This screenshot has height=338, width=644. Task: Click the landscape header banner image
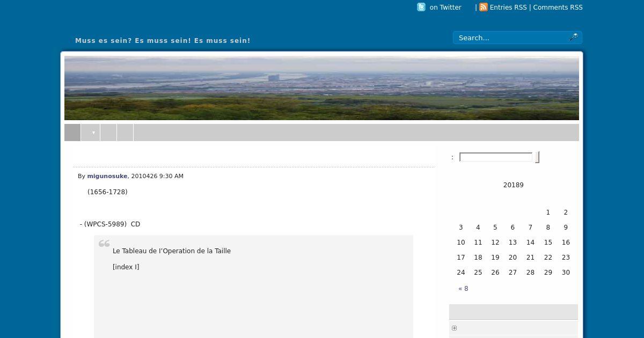(x=321, y=88)
